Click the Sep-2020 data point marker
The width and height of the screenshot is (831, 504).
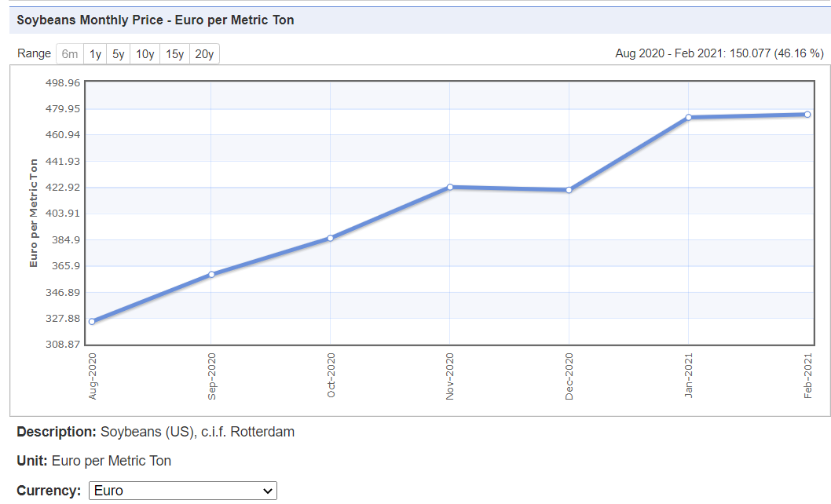(x=211, y=274)
